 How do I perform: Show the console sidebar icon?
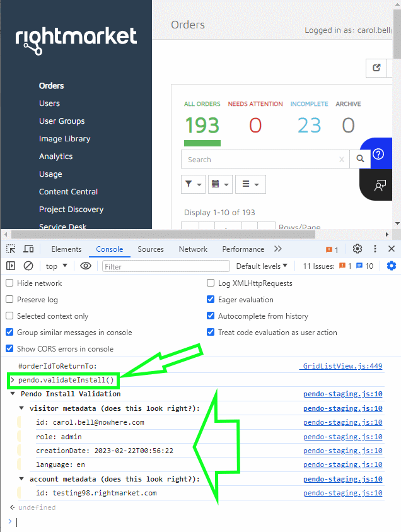11,266
